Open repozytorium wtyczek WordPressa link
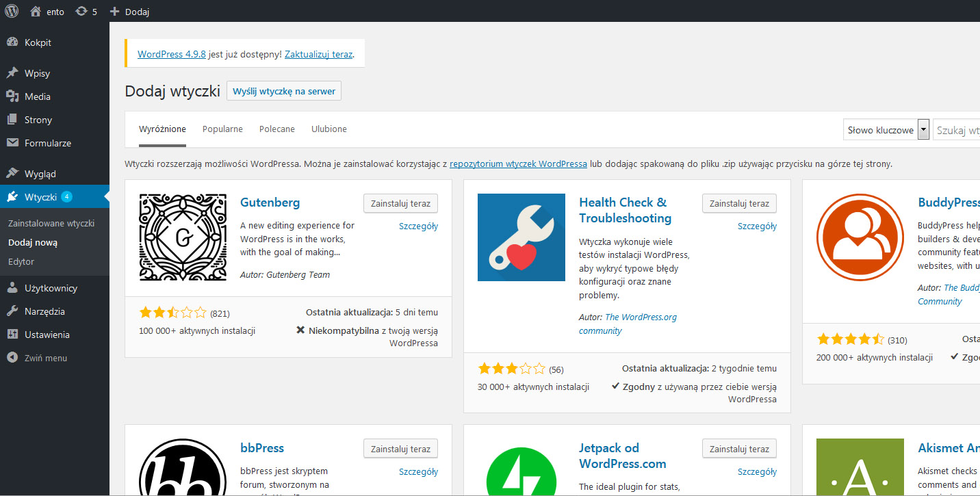This screenshot has width=980, height=496. [x=518, y=164]
